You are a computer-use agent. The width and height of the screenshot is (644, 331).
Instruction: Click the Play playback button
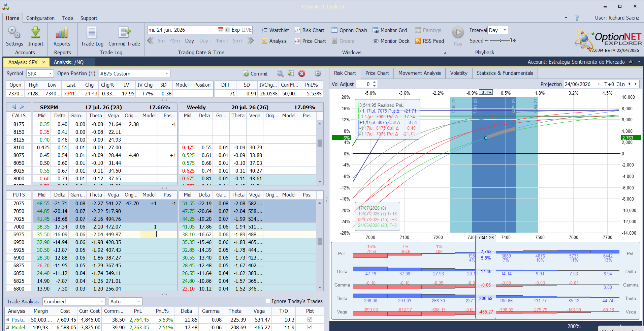pos(458,33)
